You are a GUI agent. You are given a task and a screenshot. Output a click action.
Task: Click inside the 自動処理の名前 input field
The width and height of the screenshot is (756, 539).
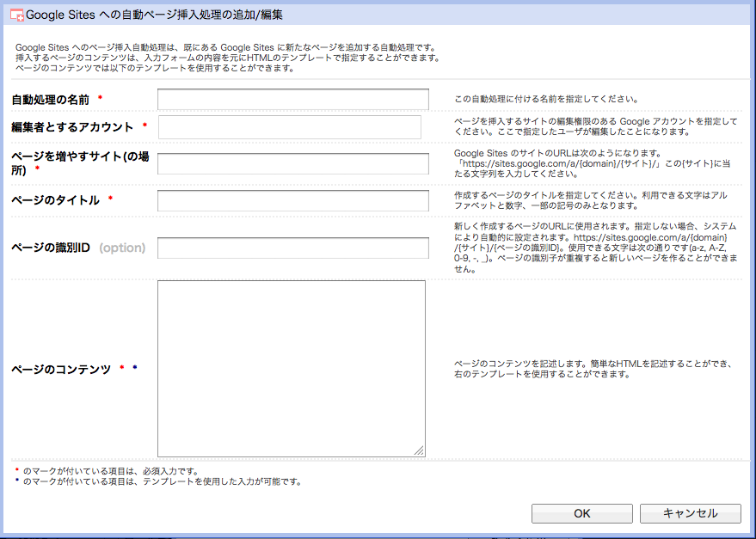pos(292,99)
